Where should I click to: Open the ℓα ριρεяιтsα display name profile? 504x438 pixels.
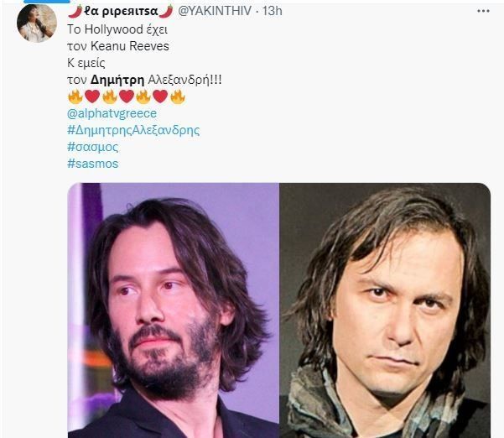click(x=121, y=12)
